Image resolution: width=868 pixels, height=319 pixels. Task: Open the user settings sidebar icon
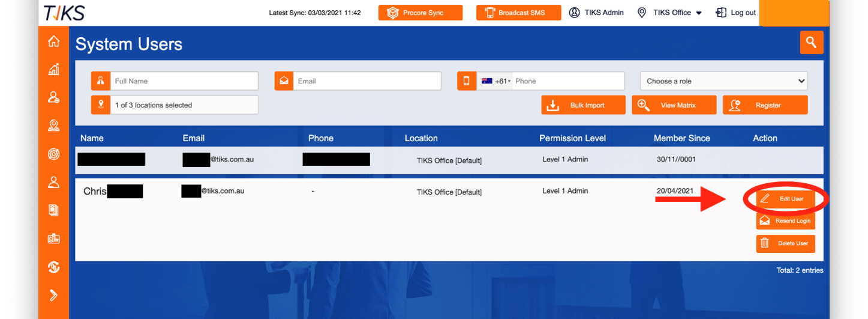pos(53,97)
